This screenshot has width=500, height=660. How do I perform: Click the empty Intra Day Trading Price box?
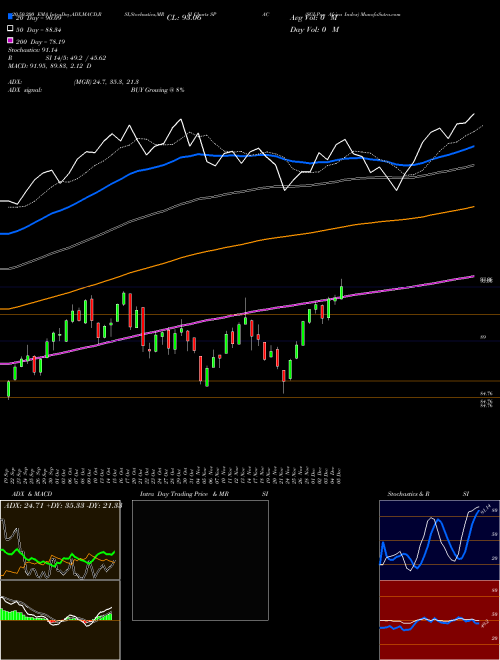pyautogui.click(x=200, y=560)
